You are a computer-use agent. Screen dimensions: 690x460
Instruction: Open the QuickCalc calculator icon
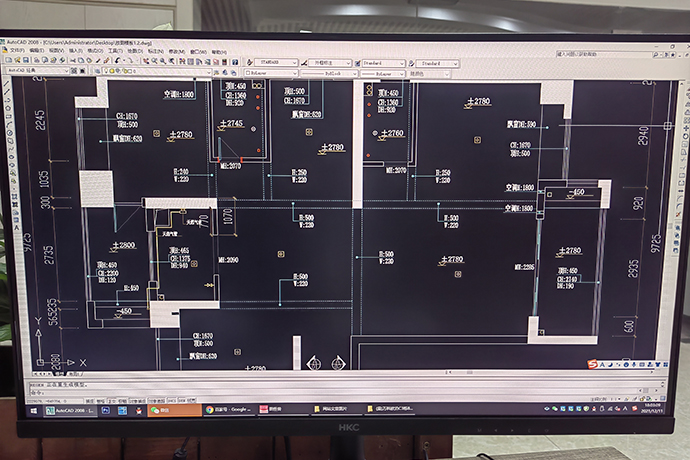(225, 62)
